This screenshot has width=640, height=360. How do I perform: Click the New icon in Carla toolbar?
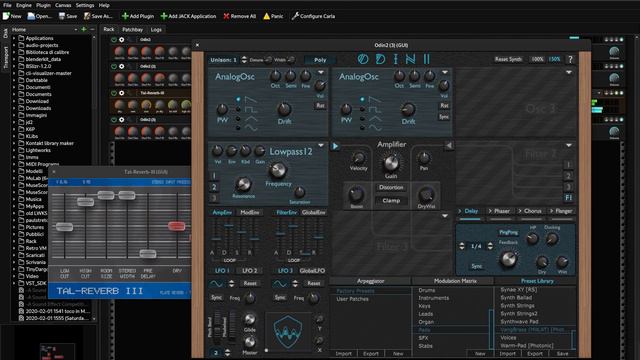(6, 16)
